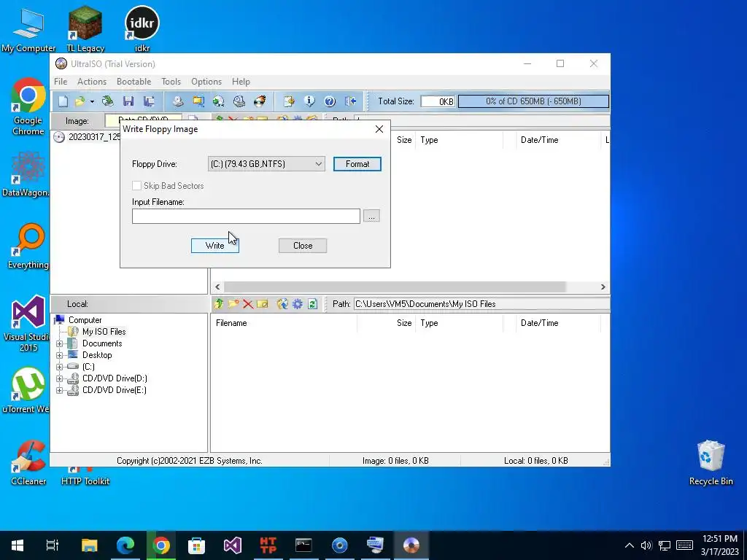
Task: Click the Local pane Up folder icon
Action: click(219, 304)
